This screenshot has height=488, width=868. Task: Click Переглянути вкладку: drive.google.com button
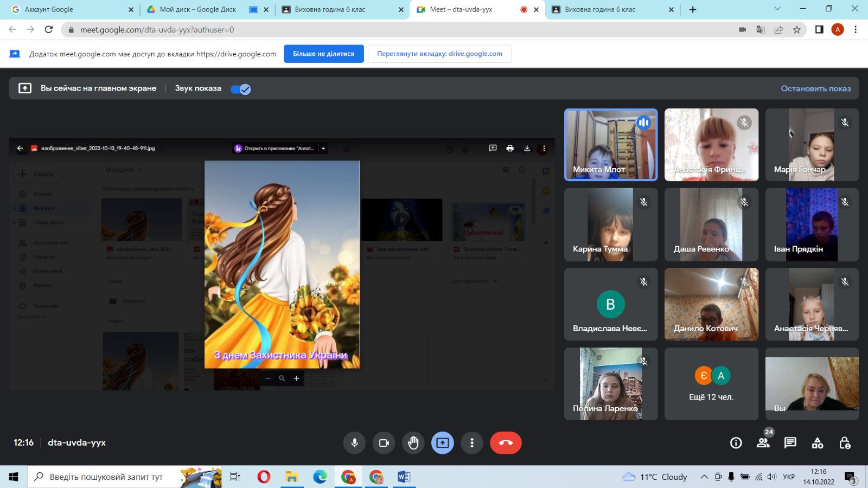tap(440, 54)
